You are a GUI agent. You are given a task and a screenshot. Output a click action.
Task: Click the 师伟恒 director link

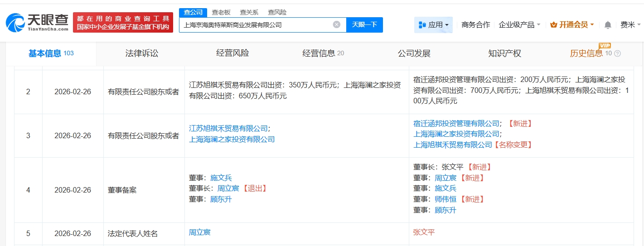(x=445, y=199)
